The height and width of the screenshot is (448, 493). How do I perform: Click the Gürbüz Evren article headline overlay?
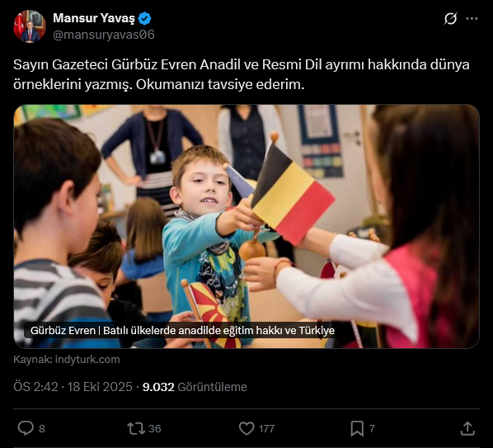click(x=182, y=330)
